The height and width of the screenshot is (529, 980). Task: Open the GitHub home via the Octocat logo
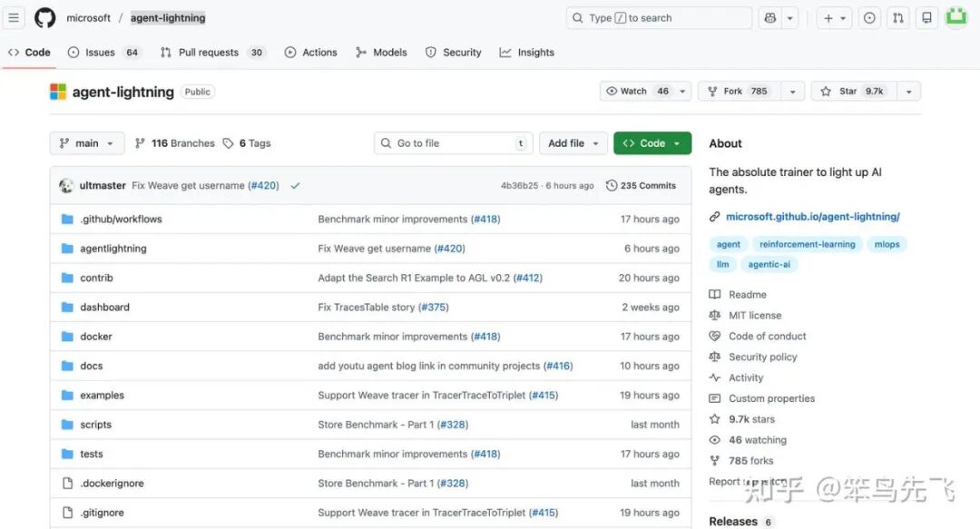pyautogui.click(x=44, y=18)
